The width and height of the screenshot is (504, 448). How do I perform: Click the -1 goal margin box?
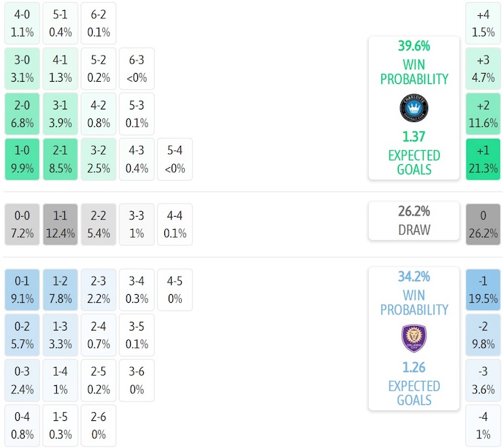click(x=483, y=290)
